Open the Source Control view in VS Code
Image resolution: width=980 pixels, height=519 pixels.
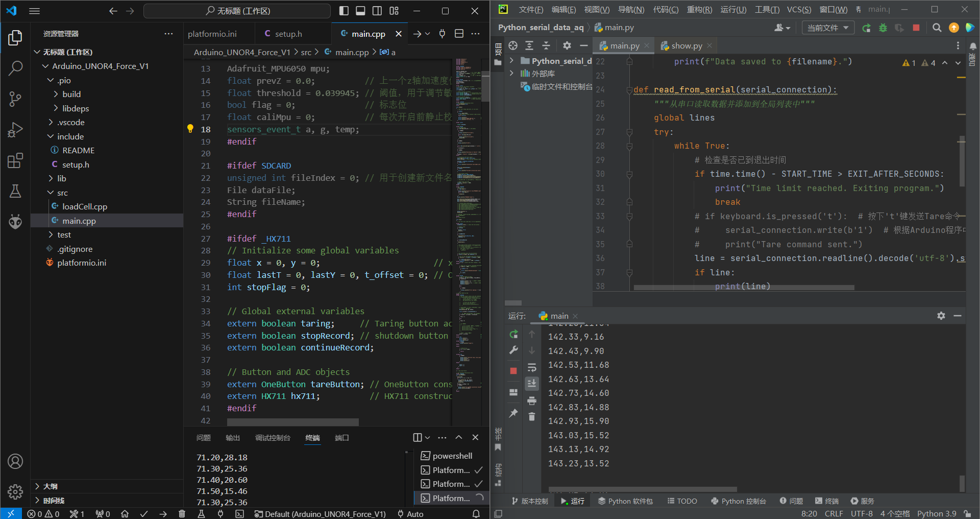(15, 99)
